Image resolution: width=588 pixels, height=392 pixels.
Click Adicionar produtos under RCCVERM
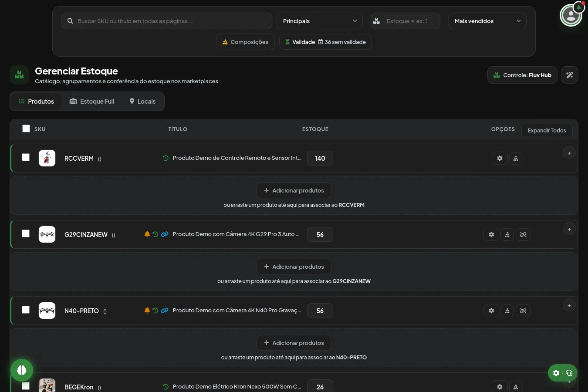pyautogui.click(x=294, y=190)
